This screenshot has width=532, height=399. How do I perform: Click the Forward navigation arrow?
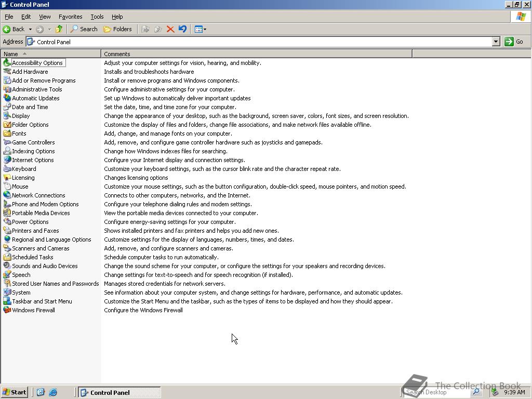click(x=39, y=29)
